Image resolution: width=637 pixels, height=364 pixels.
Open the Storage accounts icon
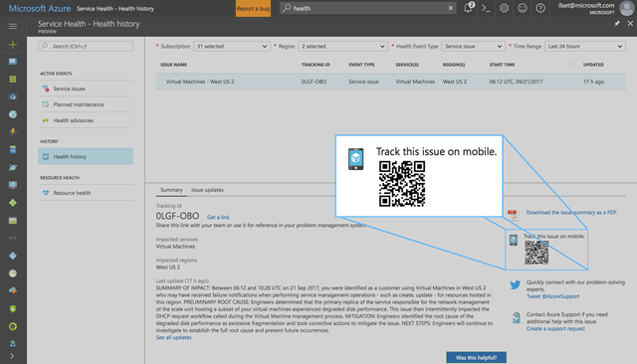[x=13, y=221]
